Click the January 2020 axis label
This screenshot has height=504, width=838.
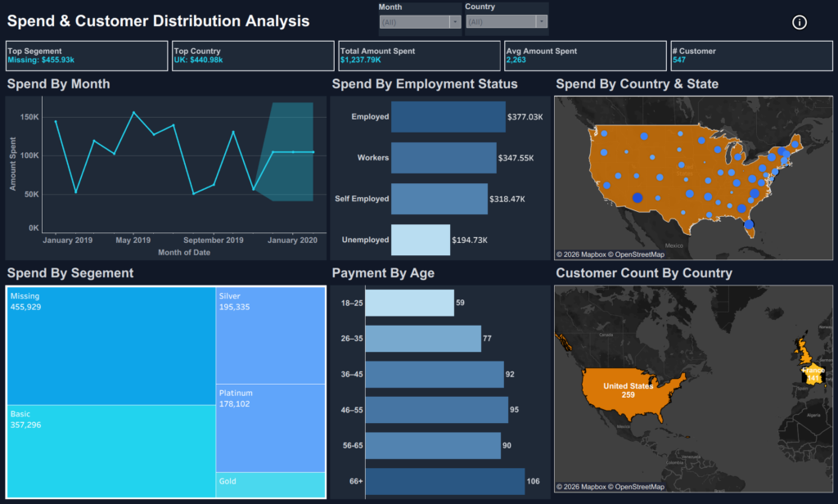292,240
